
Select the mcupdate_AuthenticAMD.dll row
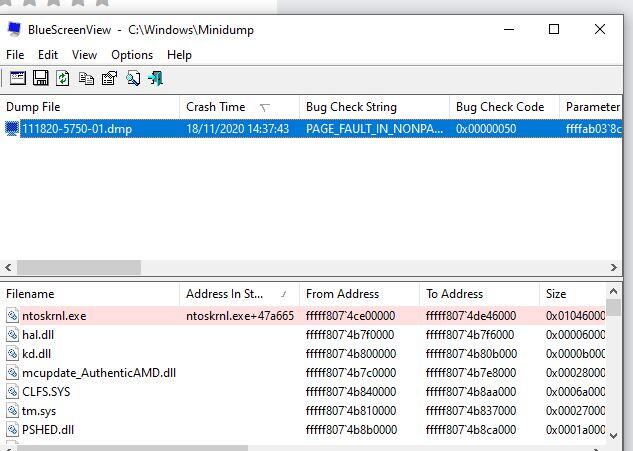pos(303,372)
